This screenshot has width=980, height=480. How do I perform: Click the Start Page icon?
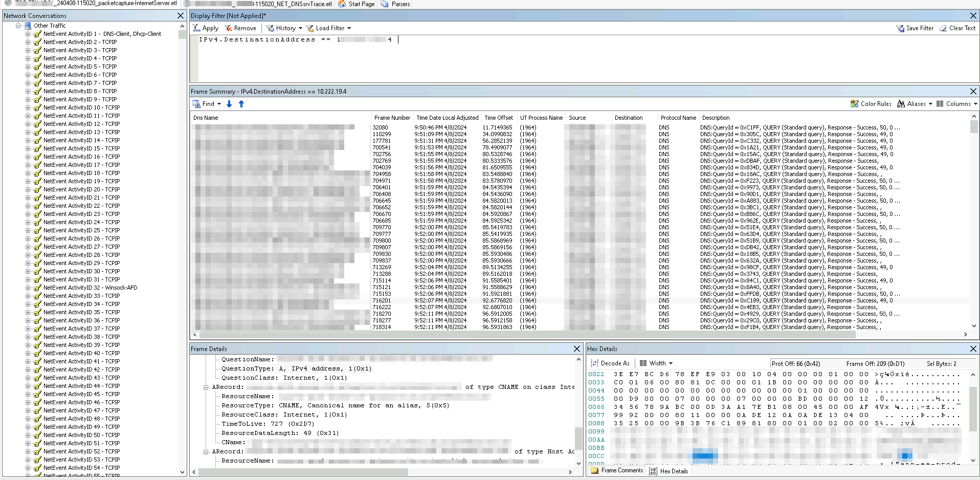[x=342, y=4]
